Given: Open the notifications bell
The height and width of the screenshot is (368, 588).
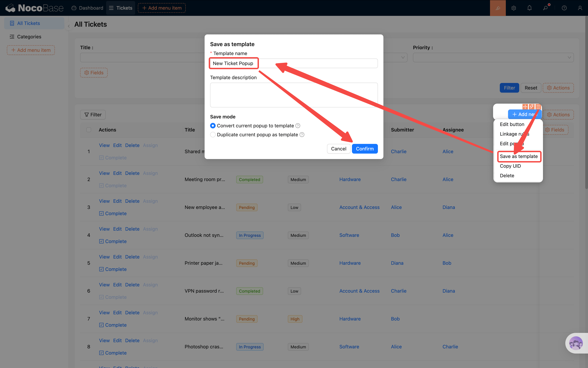Looking at the screenshot, I should click(x=529, y=8).
